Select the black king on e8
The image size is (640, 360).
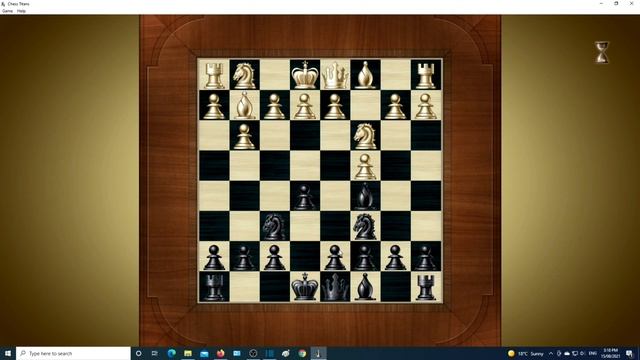304,287
